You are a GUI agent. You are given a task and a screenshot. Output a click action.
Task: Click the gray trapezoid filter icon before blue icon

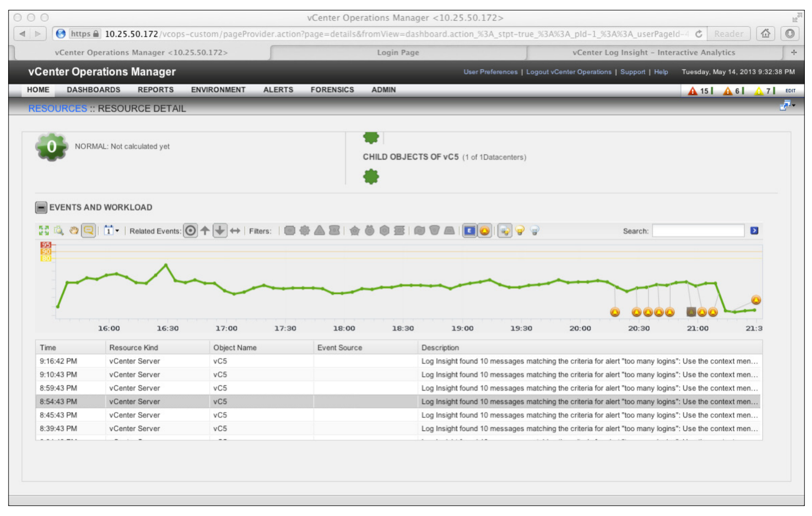pos(449,231)
